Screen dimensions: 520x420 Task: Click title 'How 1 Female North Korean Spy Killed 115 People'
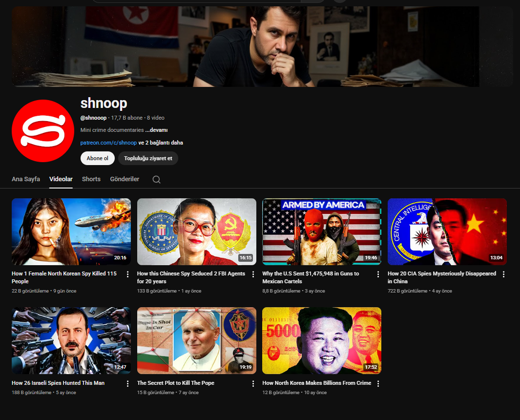pyautogui.click(x=64, y=277)
